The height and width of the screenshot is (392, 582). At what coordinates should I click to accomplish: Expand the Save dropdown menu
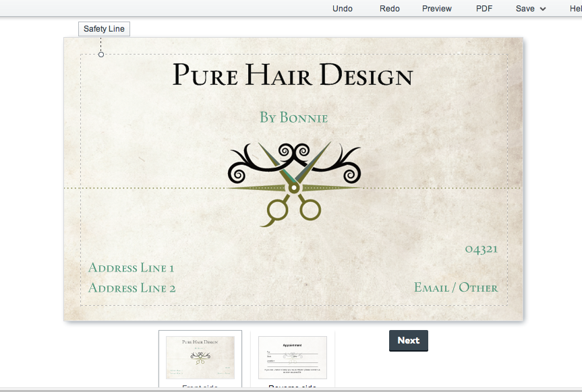click(531, 9)
